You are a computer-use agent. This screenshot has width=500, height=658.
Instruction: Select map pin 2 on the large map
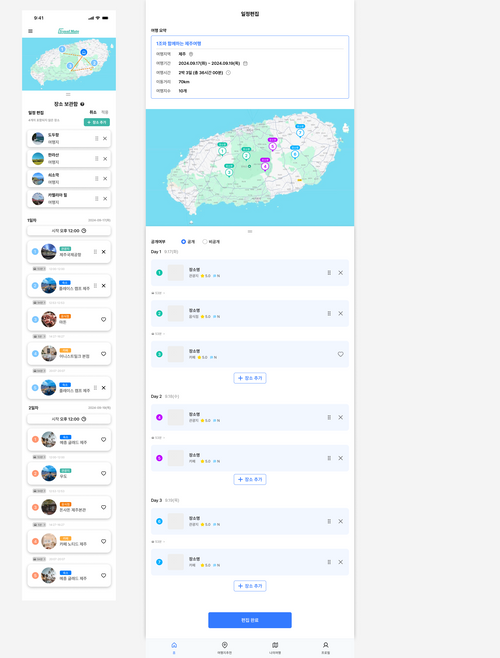click(x=246, y=155)
